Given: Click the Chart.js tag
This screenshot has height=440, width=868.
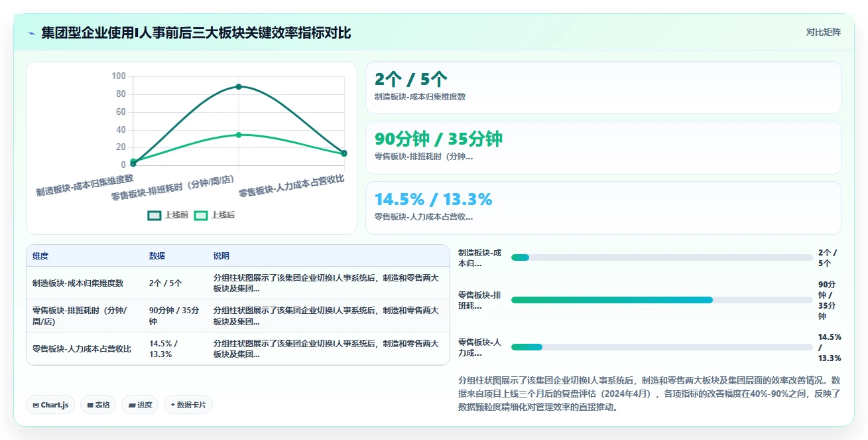Looking at the screenshot, I should (50, 405).
